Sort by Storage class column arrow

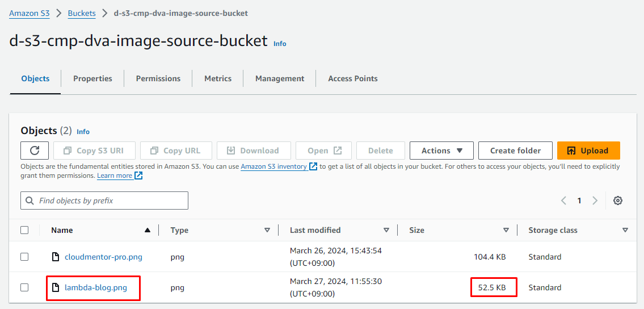click(625, 230)
